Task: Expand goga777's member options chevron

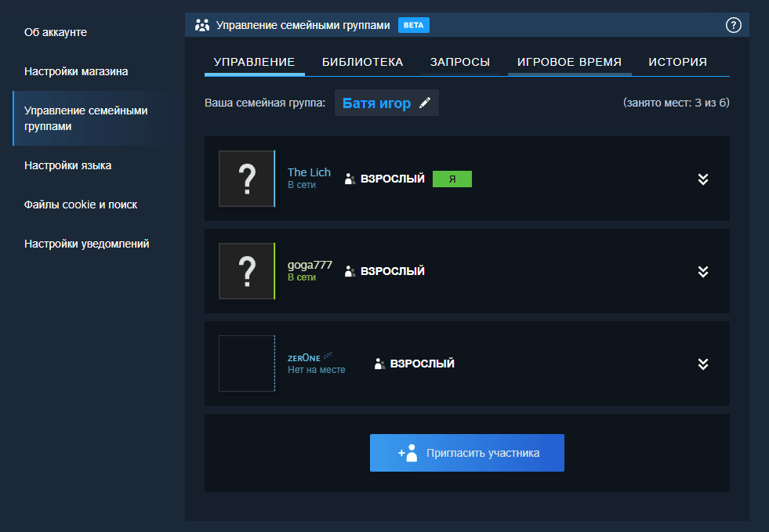Action: point(703,271)
